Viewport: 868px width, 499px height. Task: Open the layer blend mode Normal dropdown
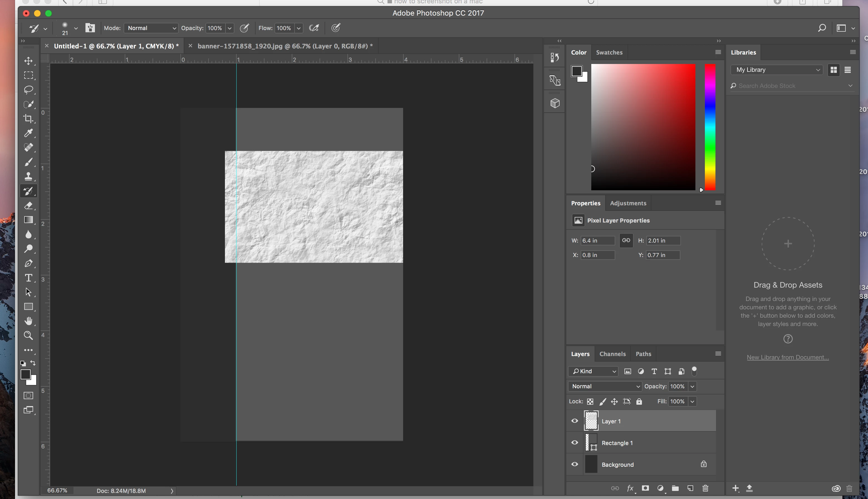[x=605, y=386]
